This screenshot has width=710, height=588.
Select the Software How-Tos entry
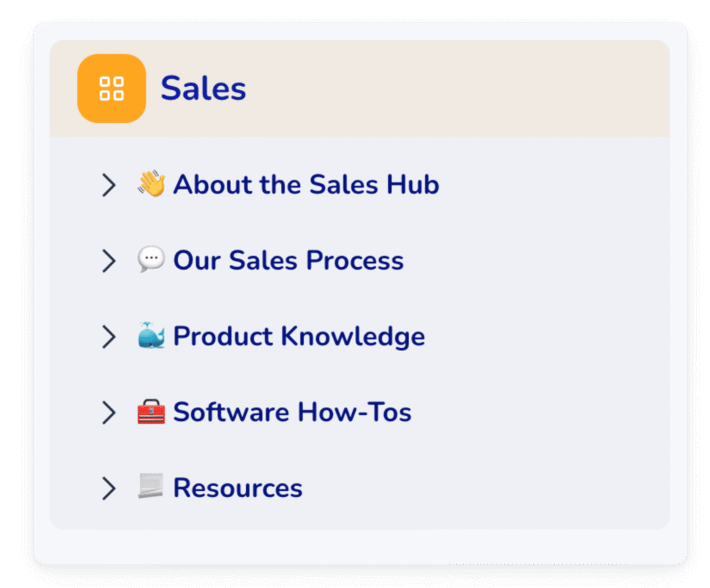(x=292, y=413)
